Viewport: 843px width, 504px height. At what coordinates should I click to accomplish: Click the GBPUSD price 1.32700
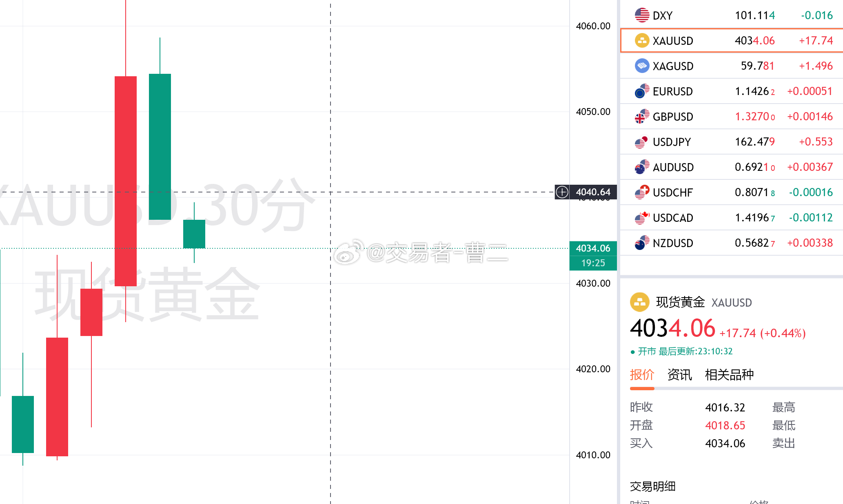(755, 117)
